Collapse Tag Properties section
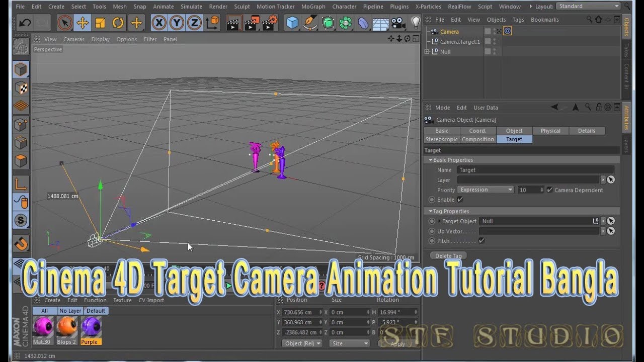This screenshot has width=644, height=362. [431, 211]
